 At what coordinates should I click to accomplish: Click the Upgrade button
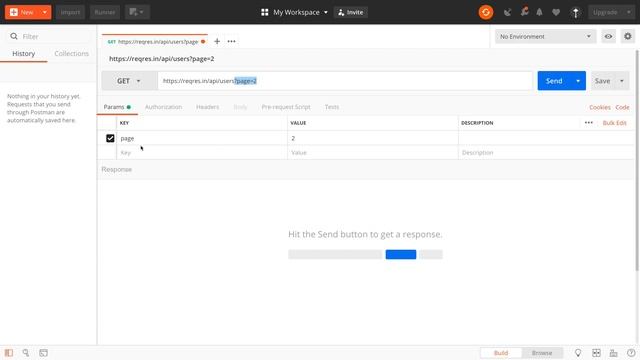coord(605,12)
